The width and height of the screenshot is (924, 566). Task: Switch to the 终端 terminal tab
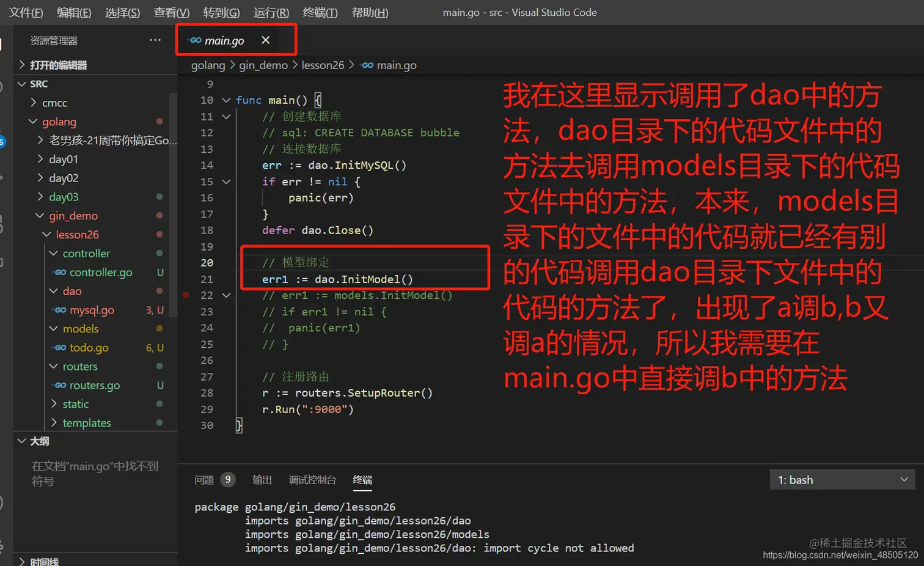[x=362, y=480]
